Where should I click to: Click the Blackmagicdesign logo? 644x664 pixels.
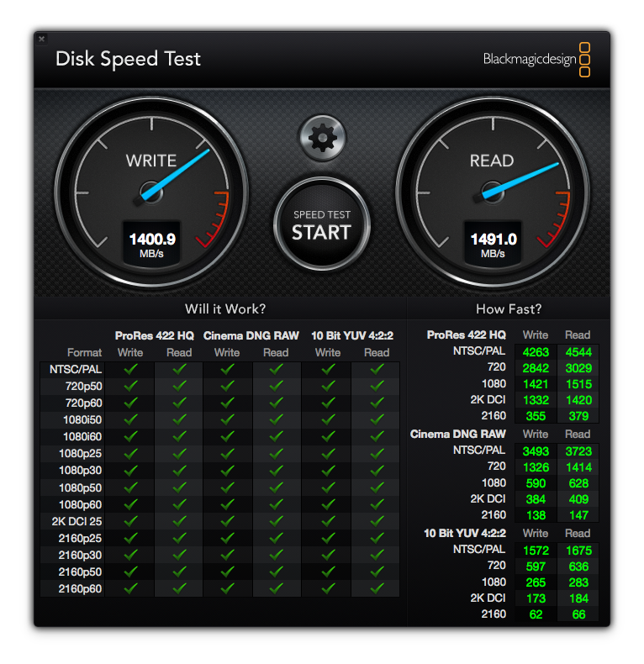click(536, 60)
